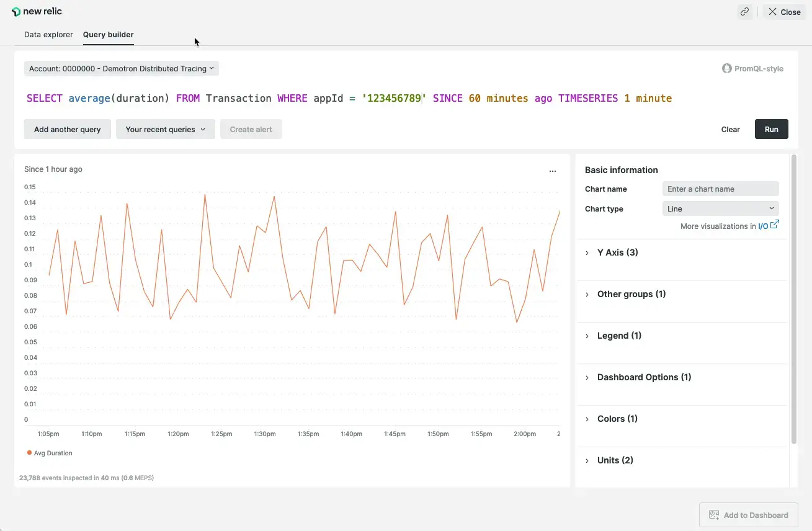Copy the permalink using the link icon

tap(744, 12)
